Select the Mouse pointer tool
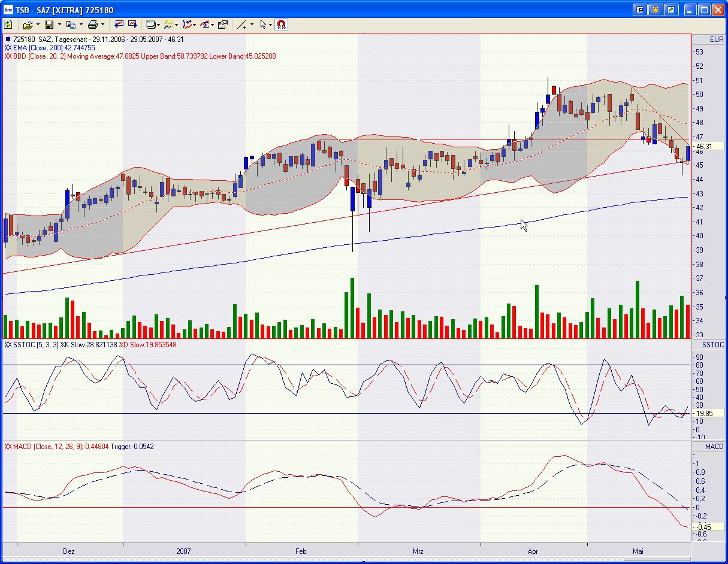 [x=264, y=25]
